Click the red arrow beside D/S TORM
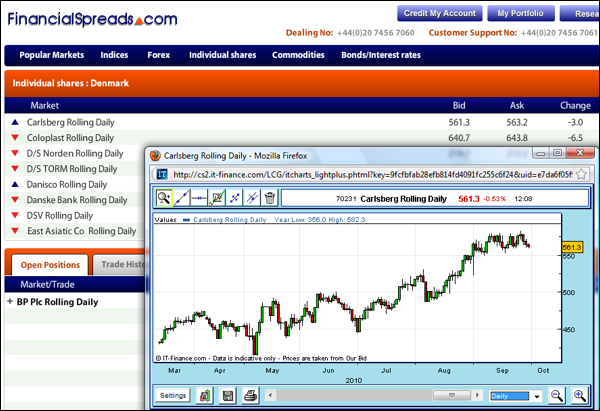This screenshot has height=411, width=600. coord(15,168)
